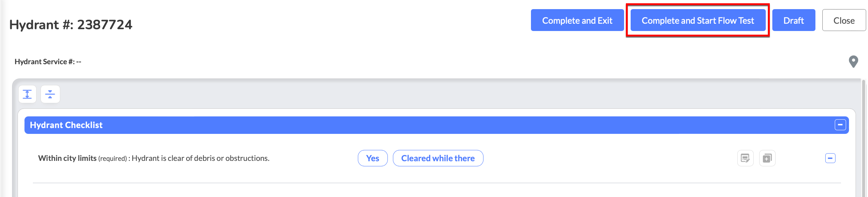Viewport: 868px width, 197px height.
Task: Collapse the Hydrant Checklist section
Action: pos(840,125)
